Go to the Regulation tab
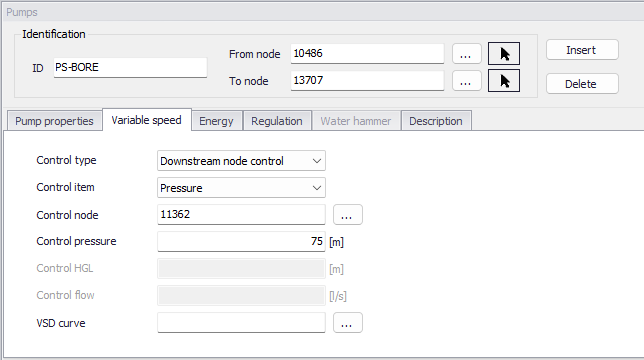Image resolution: width=644 pixels, height=360 pixels. click(x=277, y=121)
